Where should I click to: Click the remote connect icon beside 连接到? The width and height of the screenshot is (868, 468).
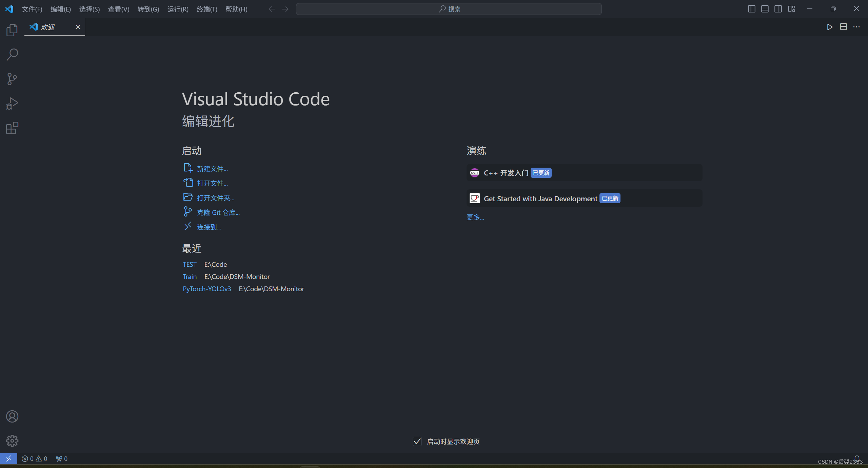(188, 226)
